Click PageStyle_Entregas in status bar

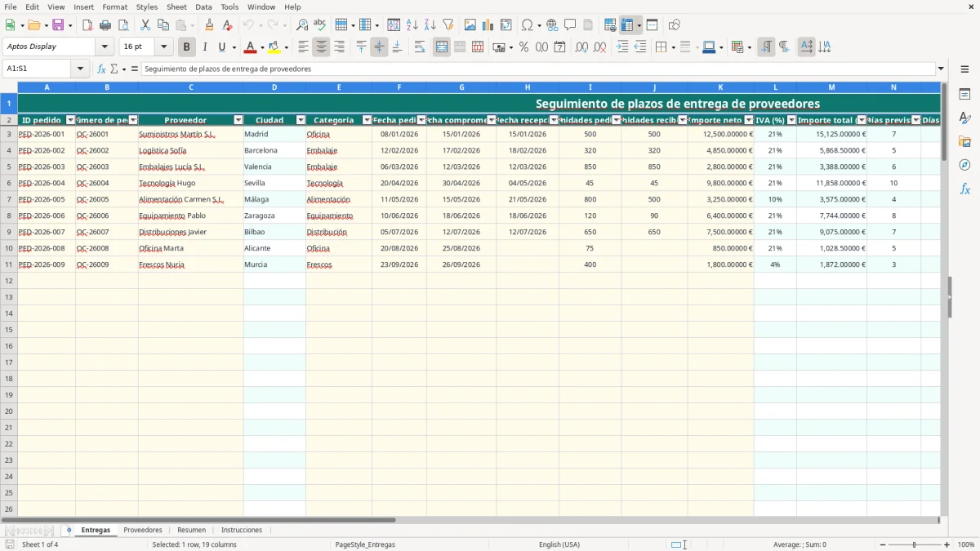365,544
